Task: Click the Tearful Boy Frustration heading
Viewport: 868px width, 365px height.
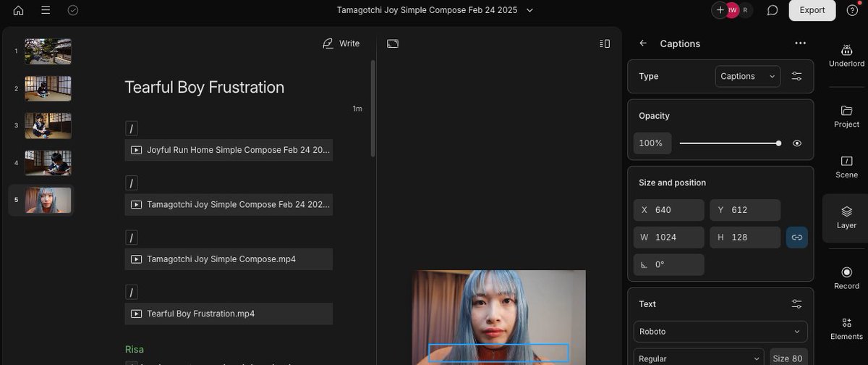Action: 205,88
